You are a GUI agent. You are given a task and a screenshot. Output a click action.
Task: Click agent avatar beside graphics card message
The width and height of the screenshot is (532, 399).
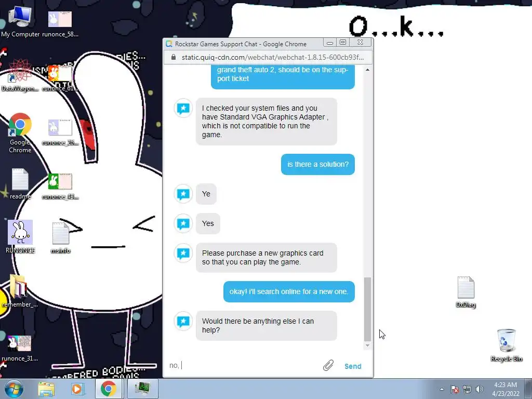coord(183,253)
